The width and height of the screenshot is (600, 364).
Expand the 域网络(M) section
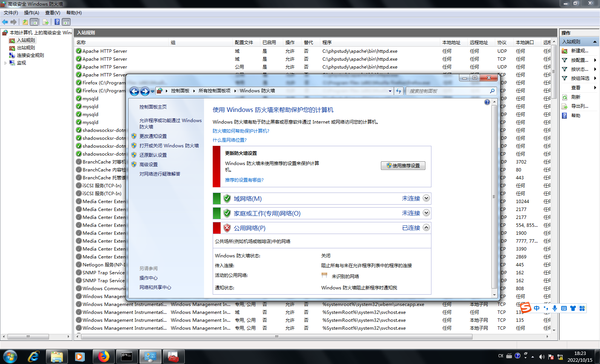coord(426,198)
